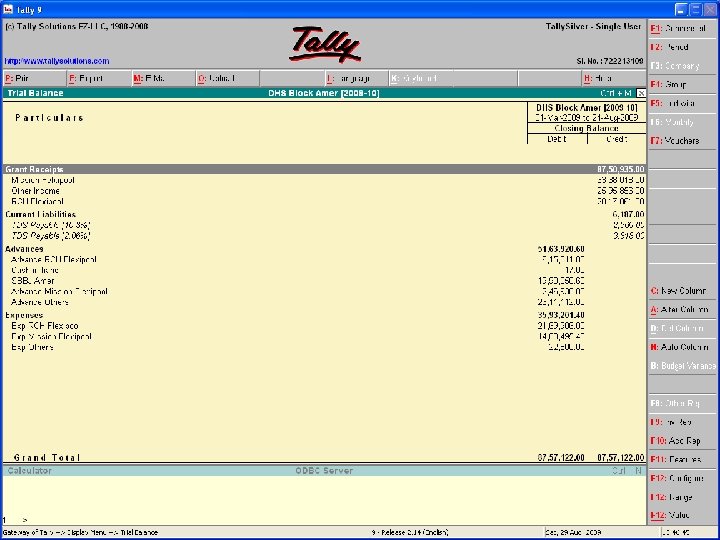Click the date in the status bar
The image size is (720, 540).
pyautogui.click(x=573, y=533)
